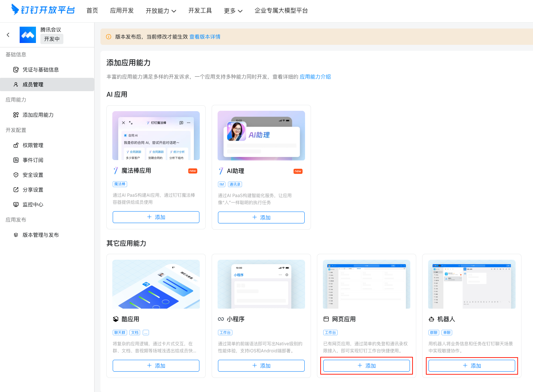Click the 魔法棒 tag on first card
The height and width of the screenshot is (392, 533).
point(120,184)
